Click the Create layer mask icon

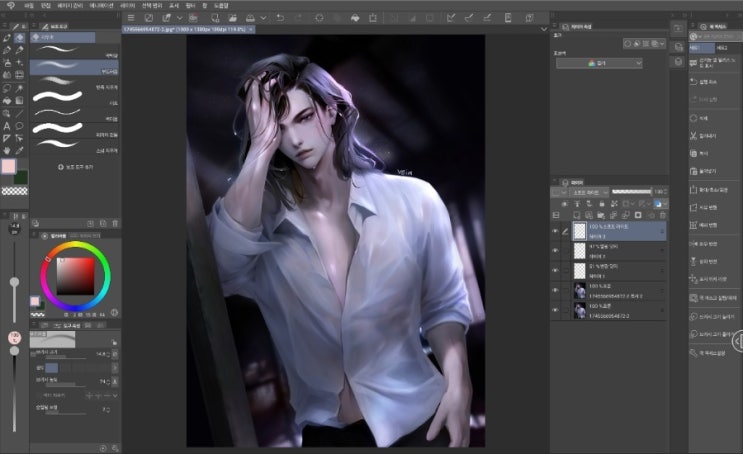coord(638,215)
